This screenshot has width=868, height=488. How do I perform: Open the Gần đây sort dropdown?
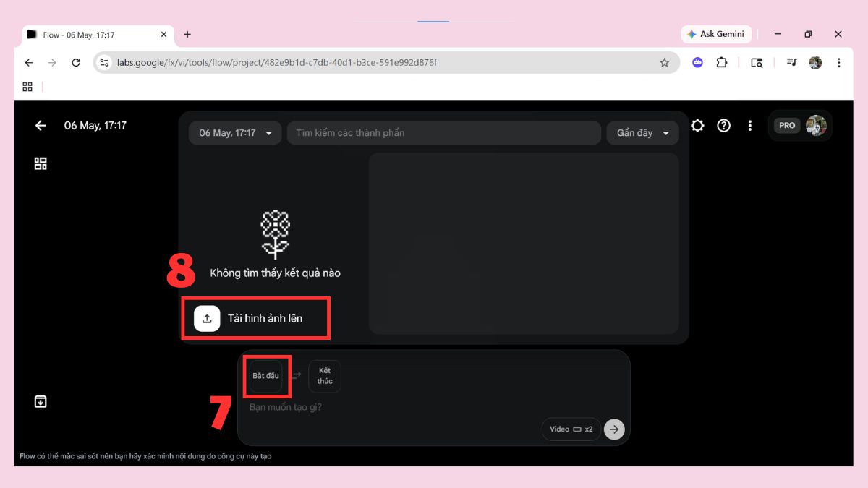pos(642,133)
